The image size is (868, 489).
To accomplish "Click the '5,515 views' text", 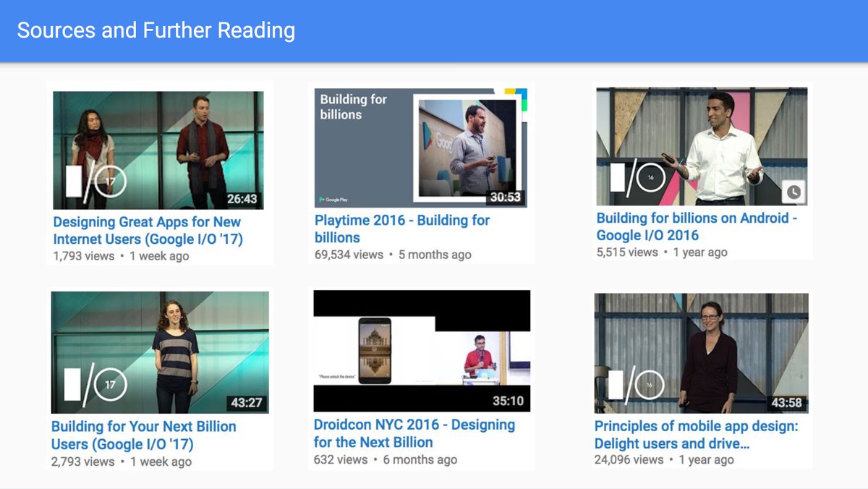I will [627, 252].
